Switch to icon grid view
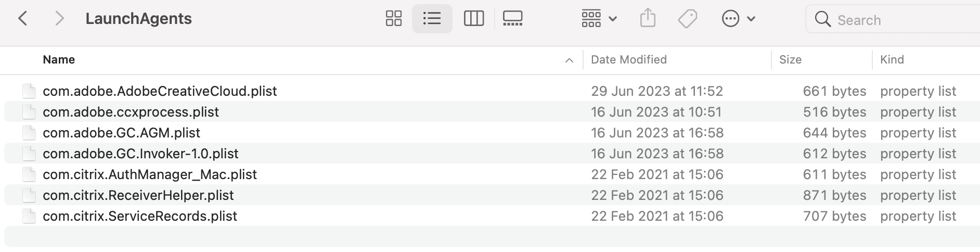980x252 pixels. pos(393,19)
